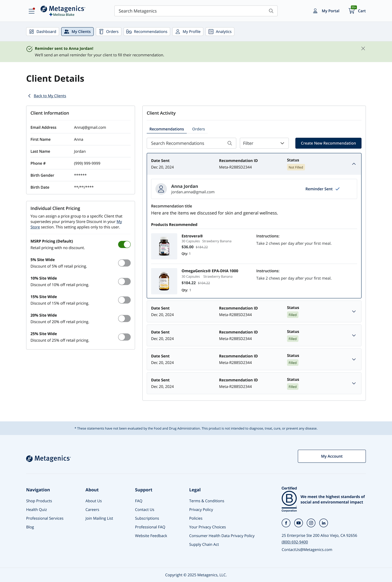This screenshot has width=392, height=582.
Task: Click the Estrovera product image
Action: 164,246
